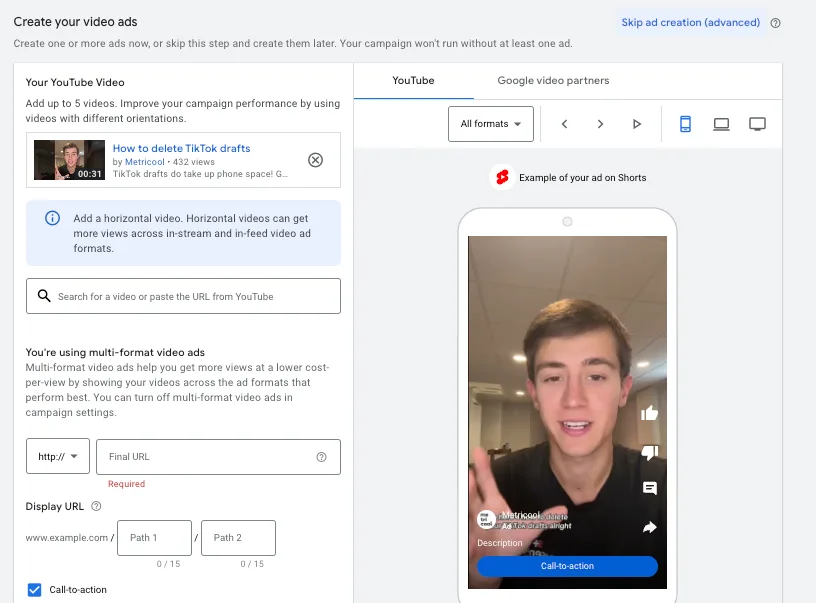Select the YouTube preview tab

tap(413, 81)
